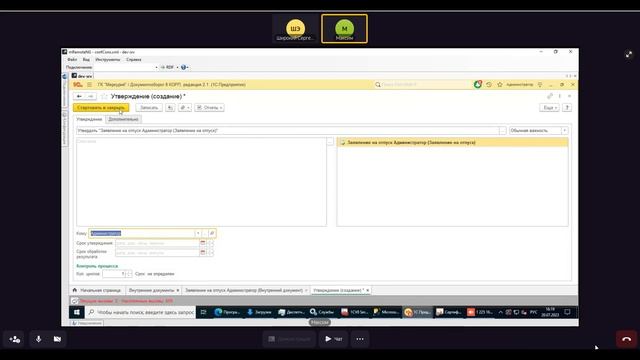Screen dimensions: 640x360
Task: Add form to favorites with star icon
Action: pyautogui.click(x=104, y=96)
